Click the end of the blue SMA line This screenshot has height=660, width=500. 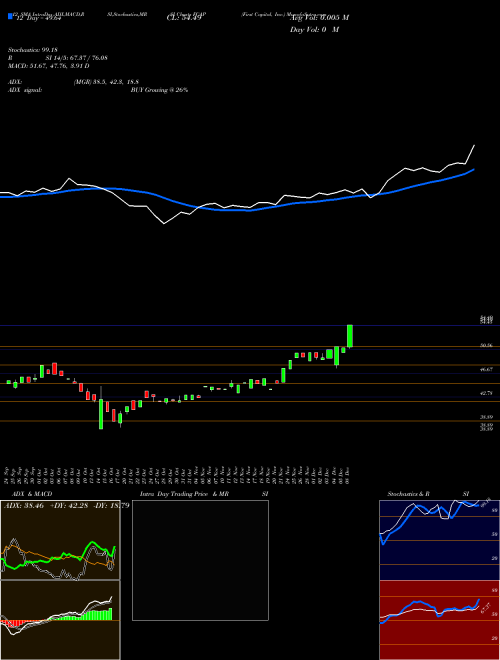pos(474,169)
